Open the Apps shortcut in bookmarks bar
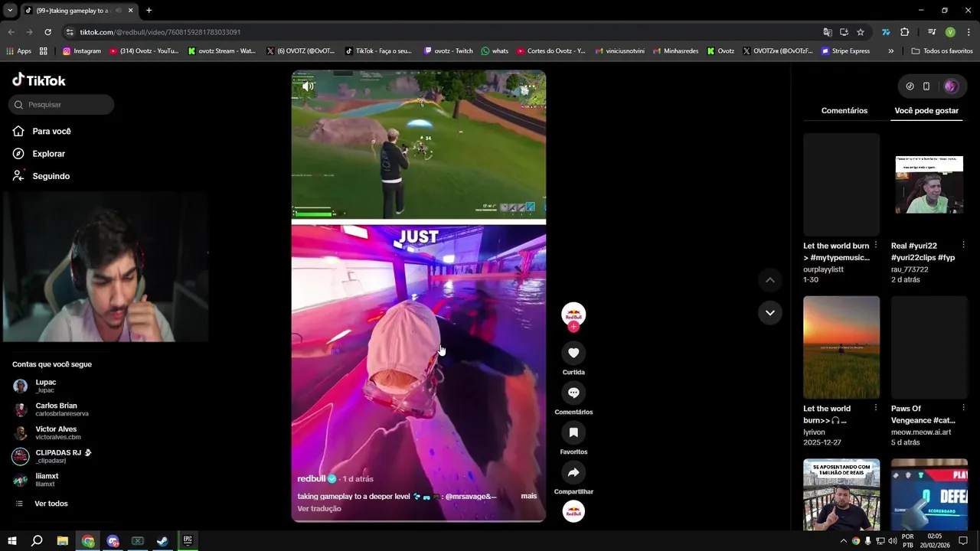 [18, 51]
